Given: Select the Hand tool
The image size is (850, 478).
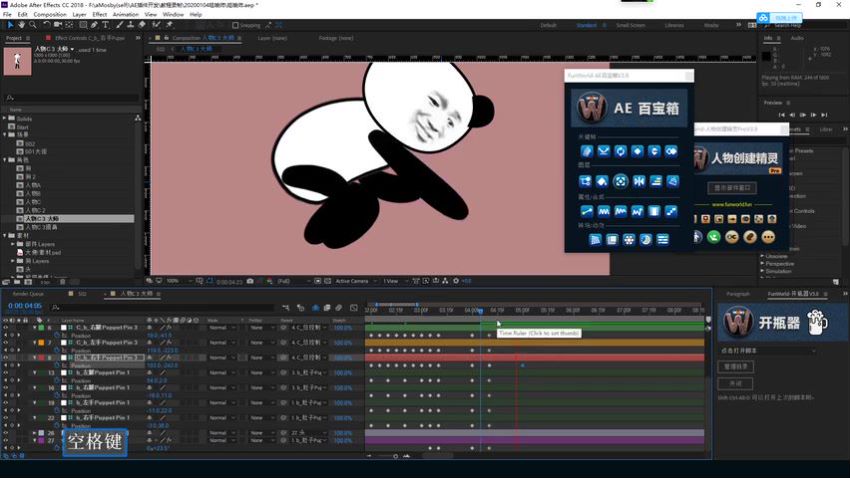Looking at the screenshot, I should click(22, 25).
